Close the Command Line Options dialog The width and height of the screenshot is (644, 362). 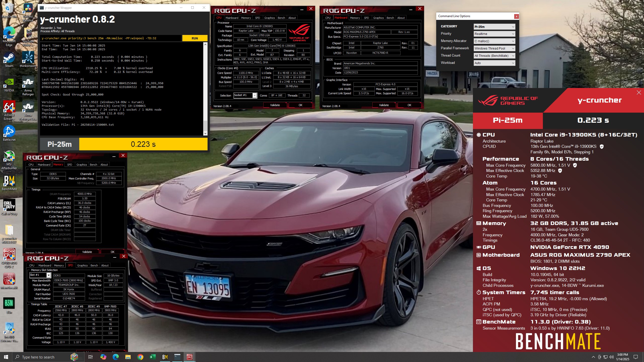pyautogui.click(x=516, y=16)
